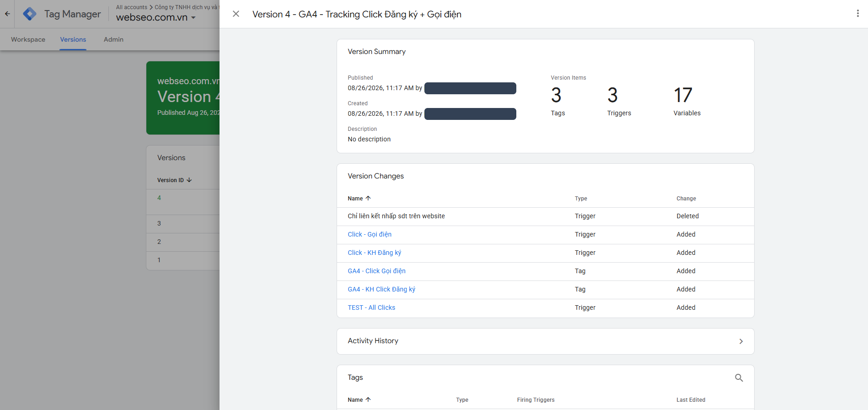Switch to the Workspace tab
This screenshot has height=410, width=868.
pos(28,39)
